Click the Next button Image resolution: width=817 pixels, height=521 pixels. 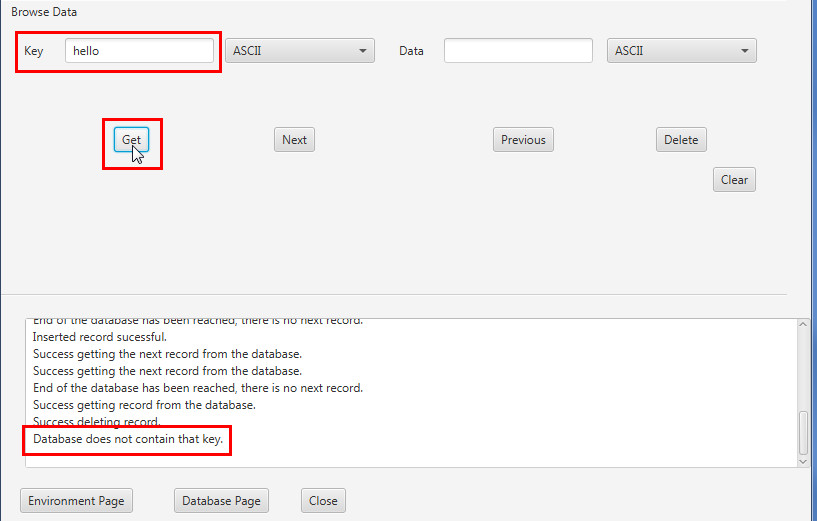pyautogui.click(x=294, y=140)
